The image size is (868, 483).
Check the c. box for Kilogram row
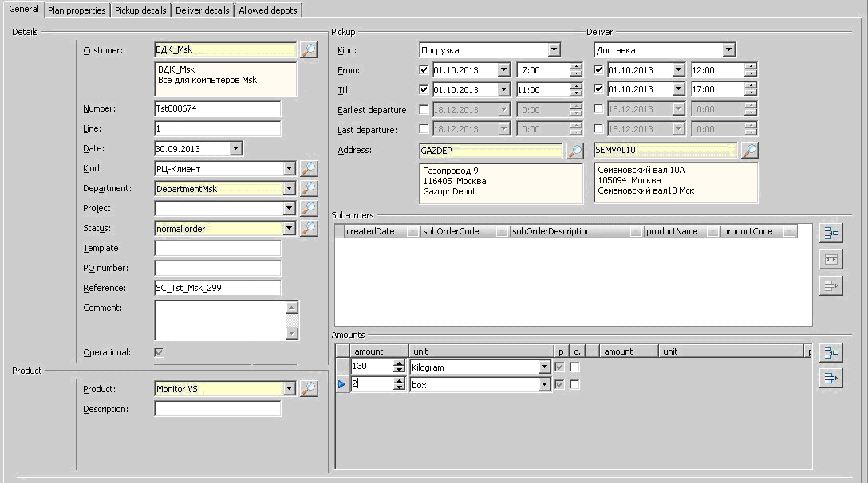point(574,367)
